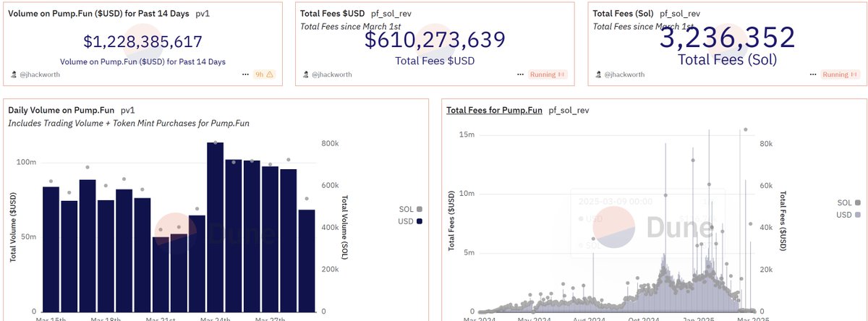Open @jhackworth profile from Total Fees $USD card
This screenshot has height=321, width=868.
[333, 74]
